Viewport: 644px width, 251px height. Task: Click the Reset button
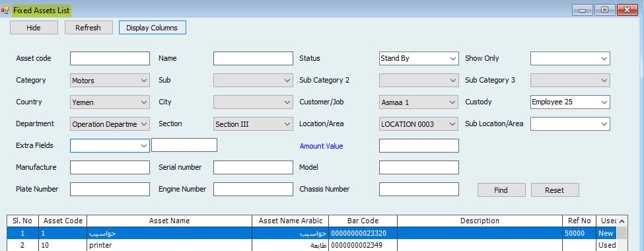click(x=555, y=190)
